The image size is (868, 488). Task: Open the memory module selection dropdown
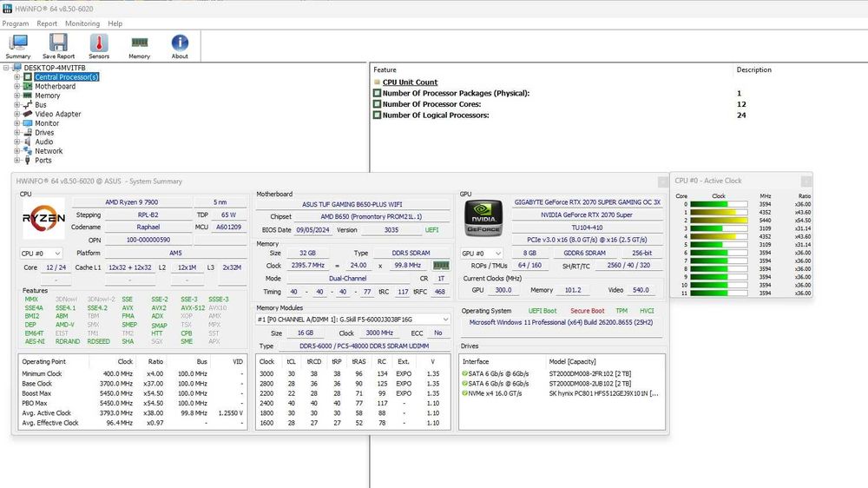coord(352,320)
